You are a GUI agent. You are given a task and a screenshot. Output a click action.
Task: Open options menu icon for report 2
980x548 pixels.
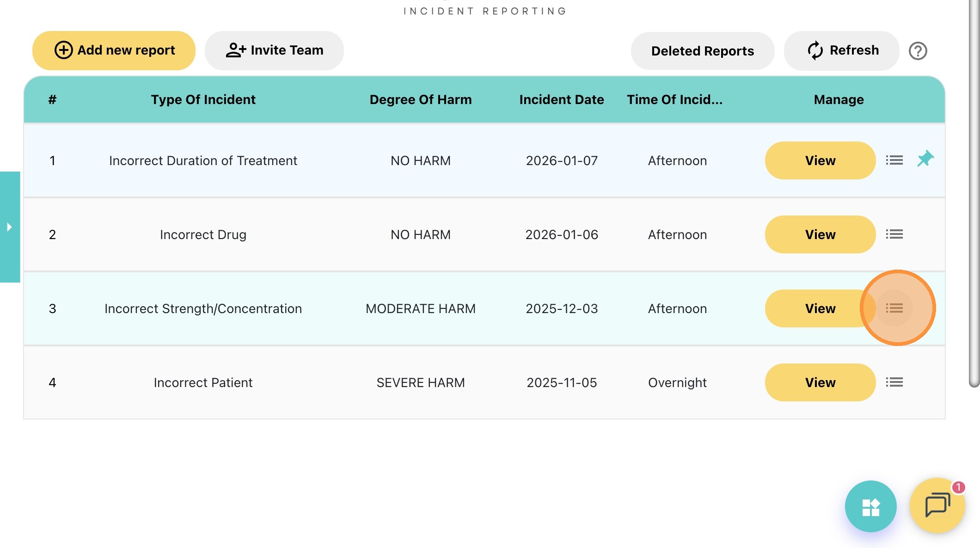pos(894,234)
